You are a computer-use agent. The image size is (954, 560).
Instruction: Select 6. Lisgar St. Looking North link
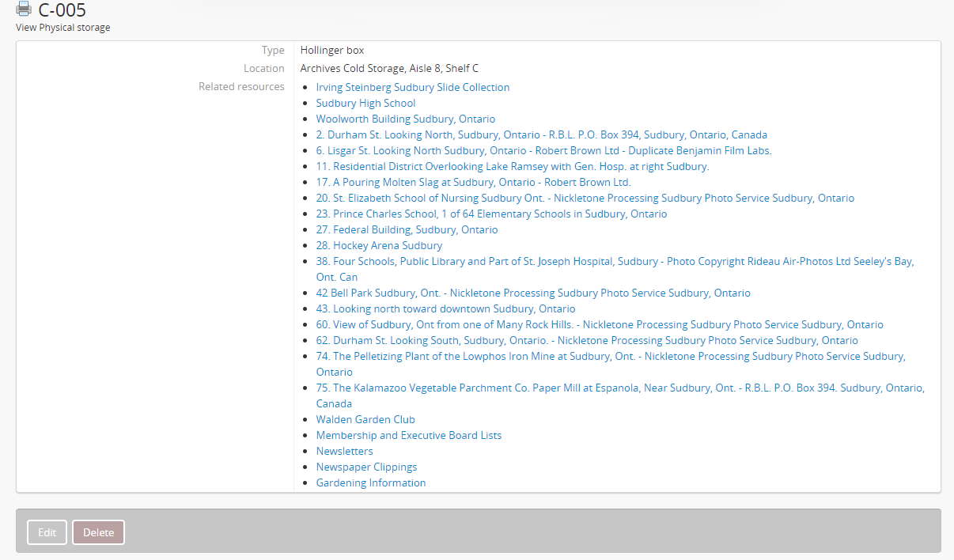coord(543,150)
